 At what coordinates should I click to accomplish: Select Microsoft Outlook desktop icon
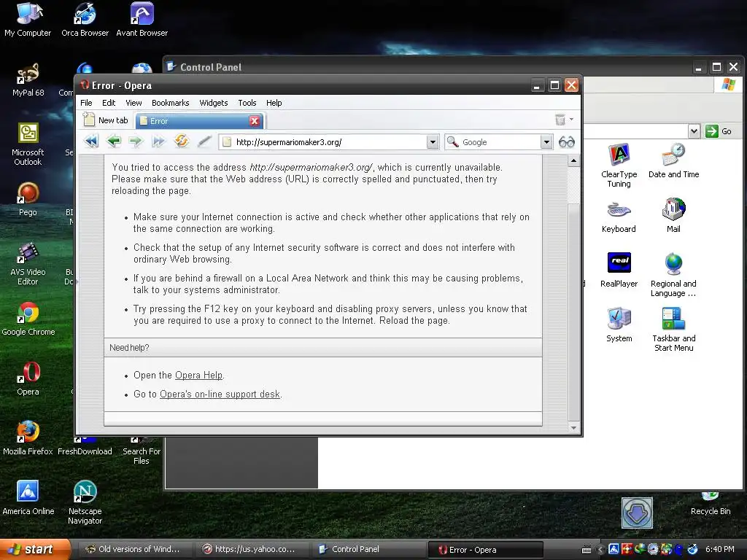[x=28, y=144]
